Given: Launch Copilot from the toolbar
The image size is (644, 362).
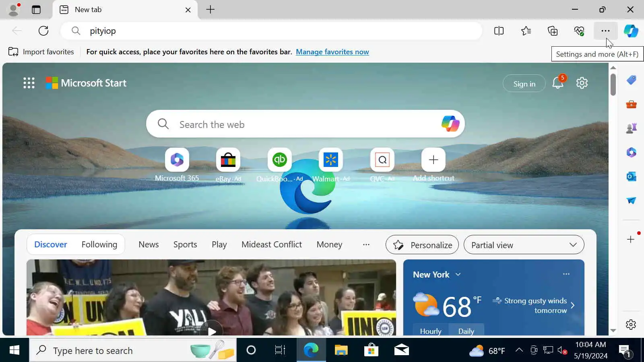Looking at the screenshot, I should 631,31.
